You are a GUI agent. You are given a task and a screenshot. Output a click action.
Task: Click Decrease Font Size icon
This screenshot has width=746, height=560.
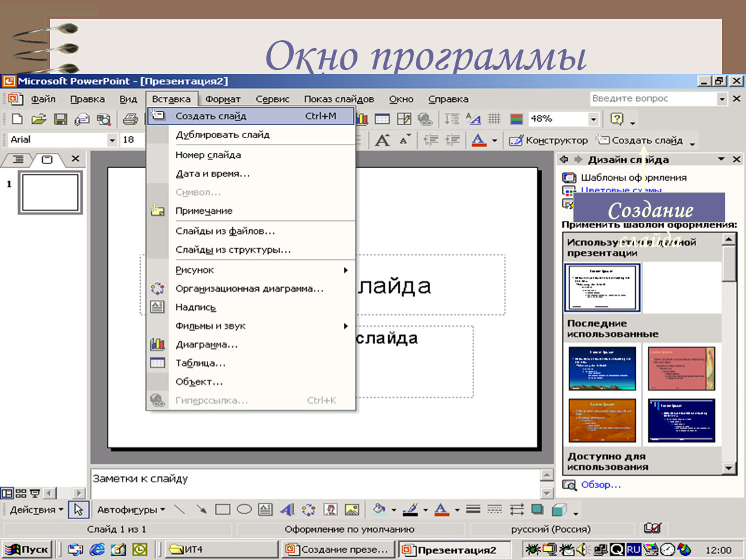[405, 140]
